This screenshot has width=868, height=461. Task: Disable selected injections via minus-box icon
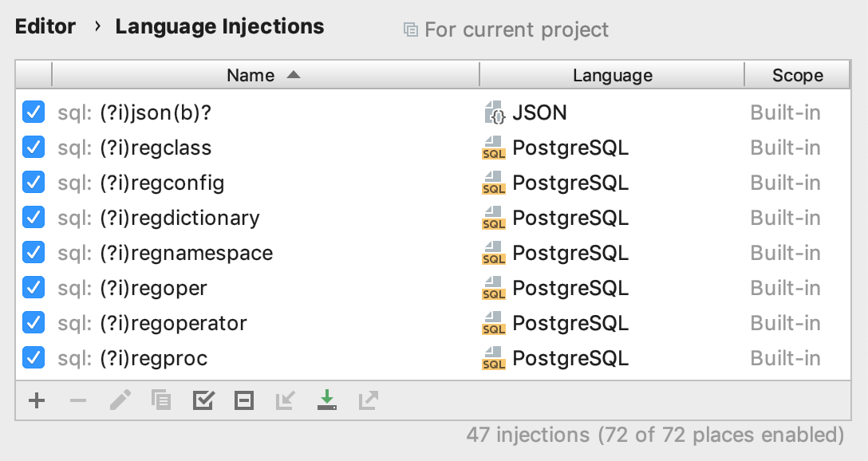tap(244, 401)
